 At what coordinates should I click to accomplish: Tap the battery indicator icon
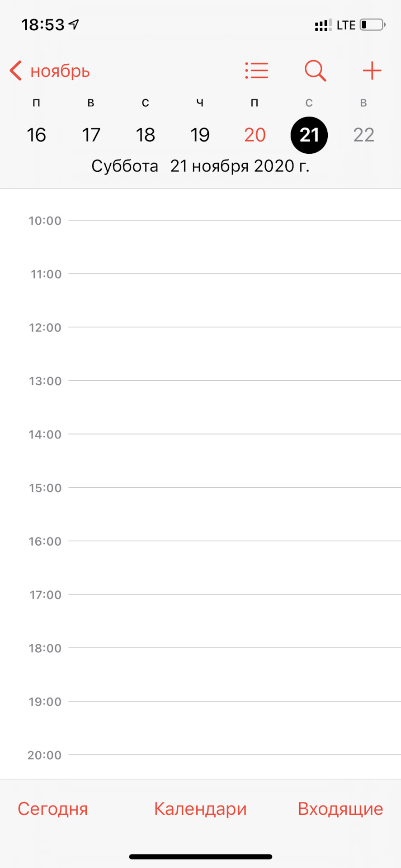[x=372, y=24]
